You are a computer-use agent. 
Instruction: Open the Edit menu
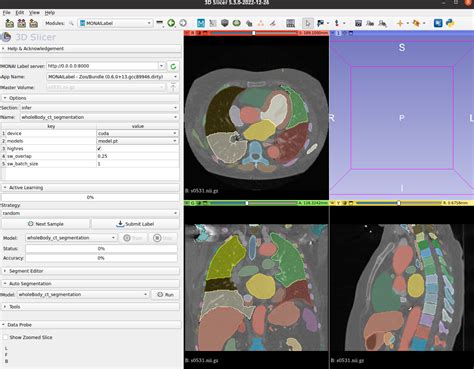(x=20, y=13)
